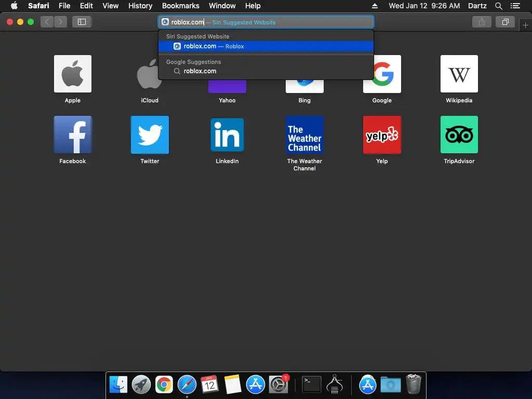Image resolution: width=532 pixels, height=399 pixels.
Task: Launch Google Chrome from the Dock
Action: (x=164, y=384)
